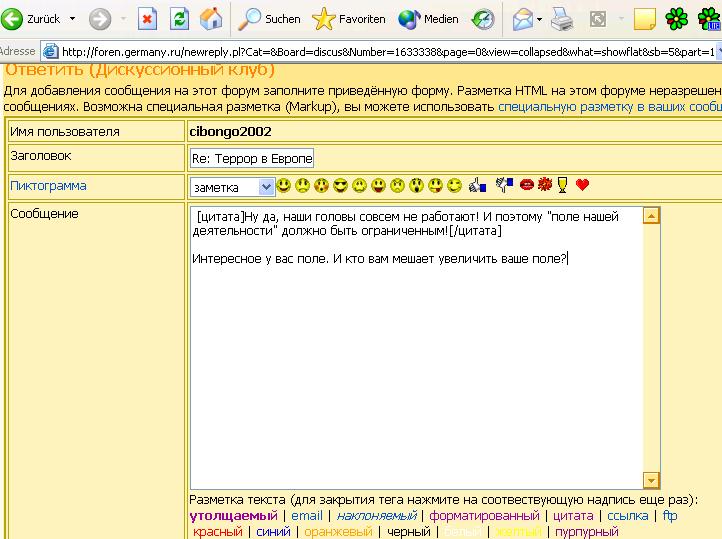The image size is (722, 539).
Task: Stop page loading with the red X icon
Action: click(x=147, y=19)
